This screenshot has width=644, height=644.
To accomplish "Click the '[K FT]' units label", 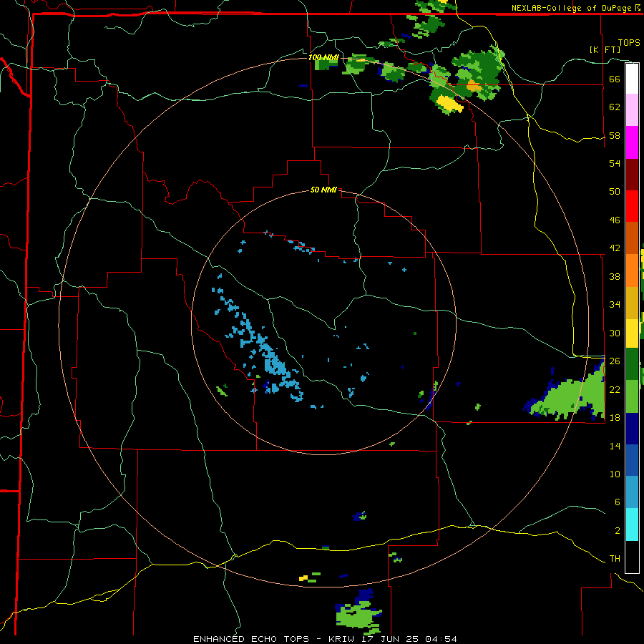I will click(605, 49).
